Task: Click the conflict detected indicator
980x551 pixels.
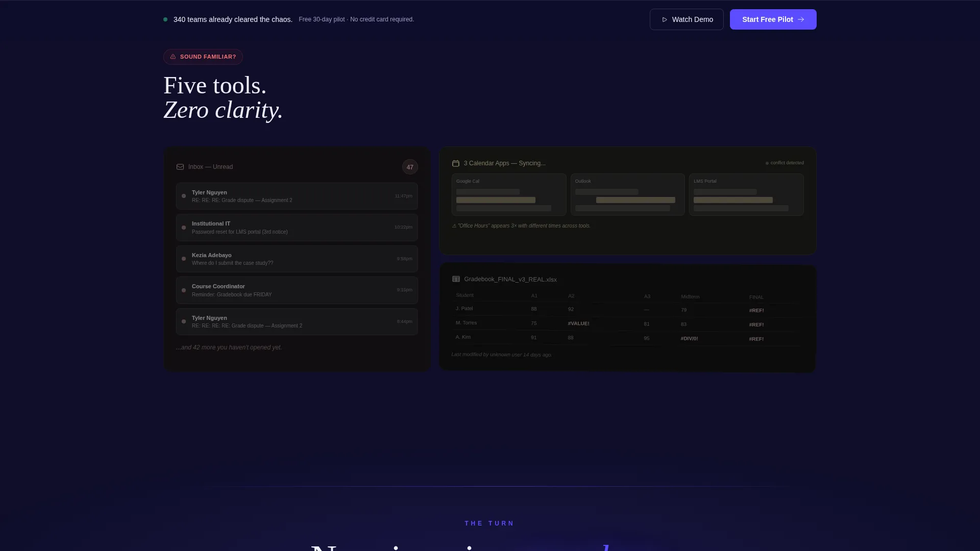Action: pos(785,163)
